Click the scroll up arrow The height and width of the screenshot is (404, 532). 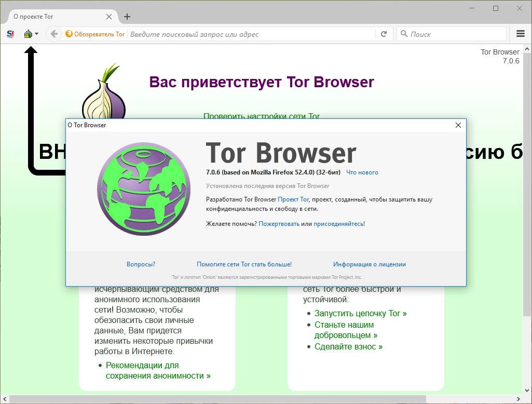pyautogui.click(x=527, y=49)
